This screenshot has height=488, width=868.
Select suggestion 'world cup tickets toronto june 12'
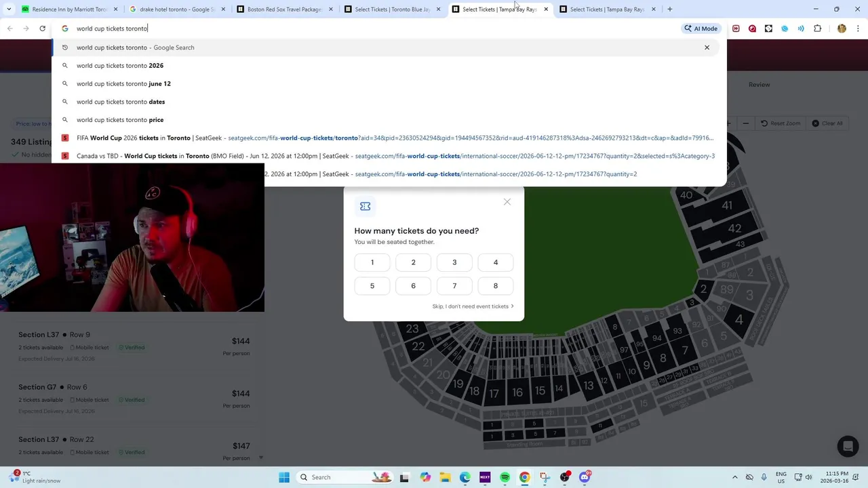385,83
